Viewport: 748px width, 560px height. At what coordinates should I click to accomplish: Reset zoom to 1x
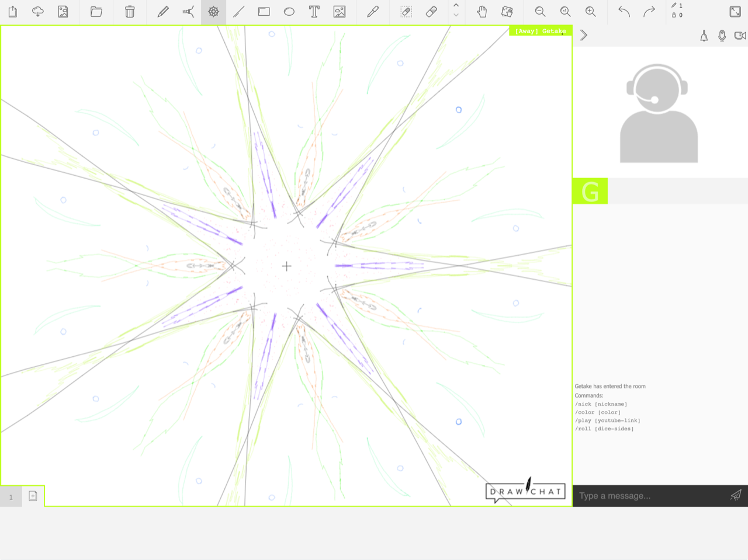click(566, 12)
